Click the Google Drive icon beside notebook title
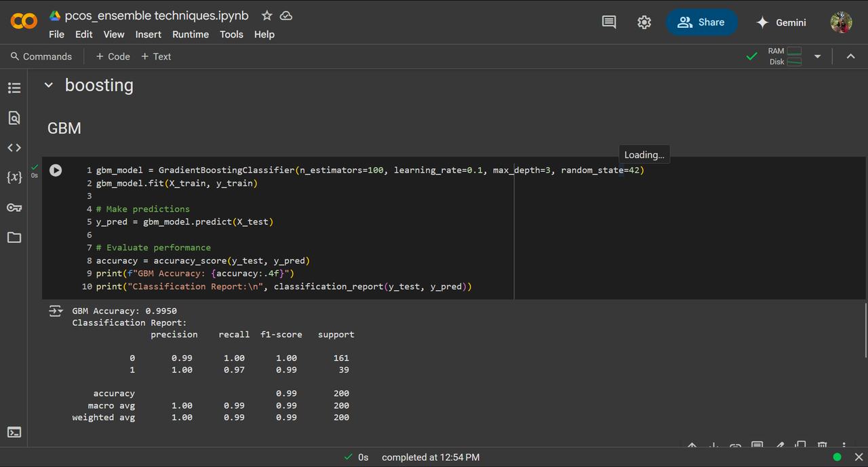This screenshot has width=868, height=467. click(x=55, y=16)
